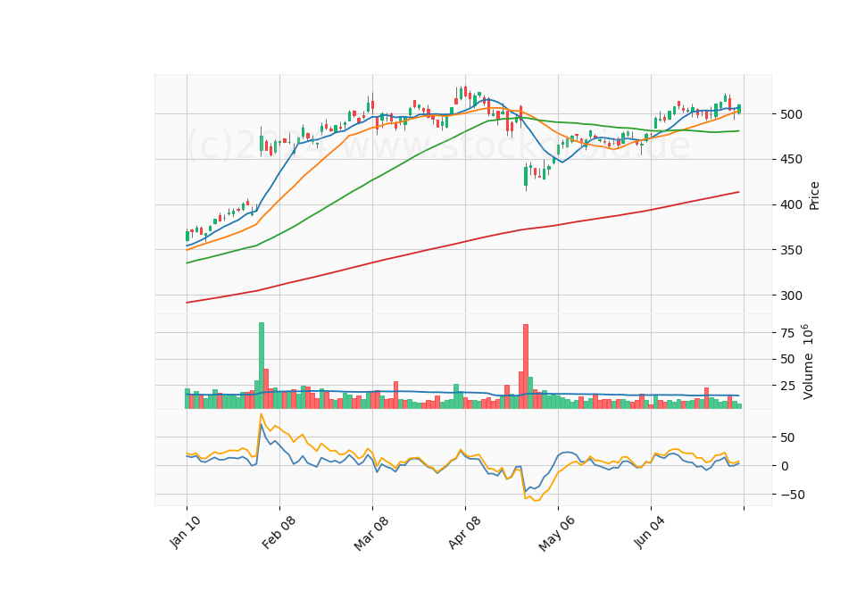The width and height of the screenshot is (857, 616).
Task: Click the red long-term moving average line
Action: [464, 242]
